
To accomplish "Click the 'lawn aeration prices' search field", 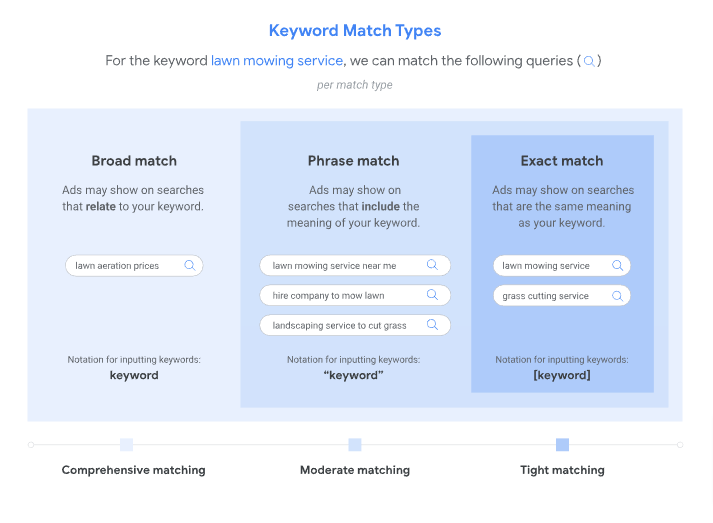I will 125,266.
